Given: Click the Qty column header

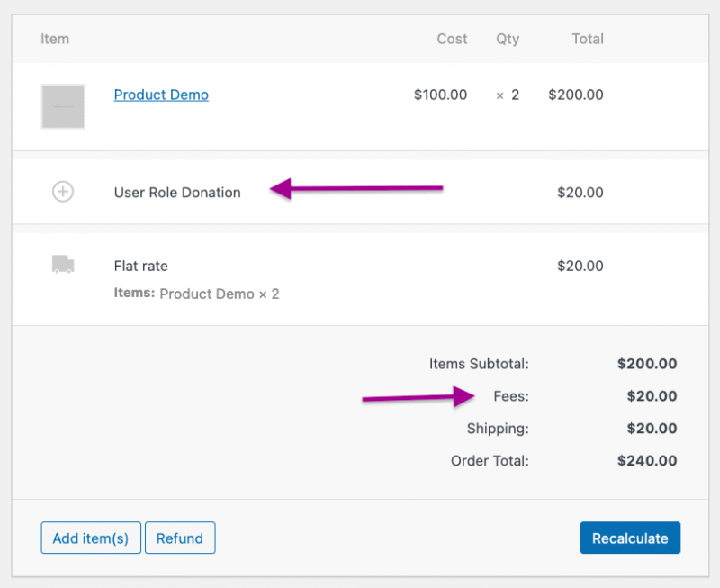Looking at the screenshot, I should (x=508, y=39).
